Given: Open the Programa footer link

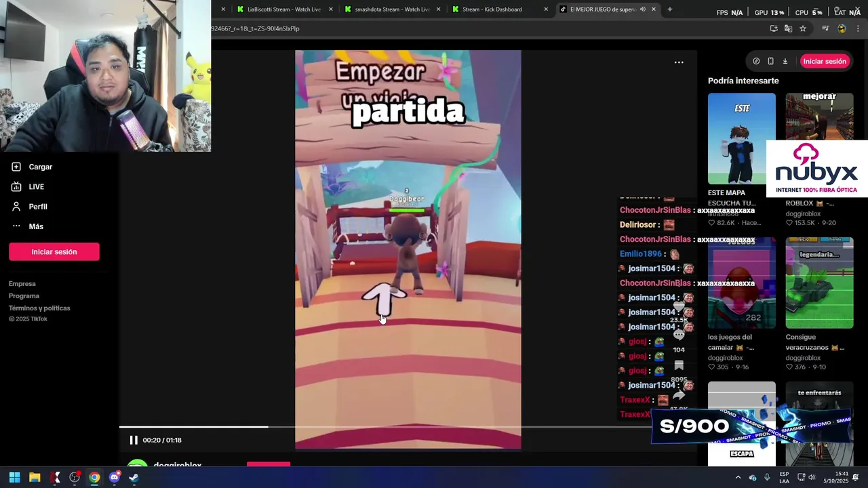Looking at the screenshot, I should tap(24, 296).
